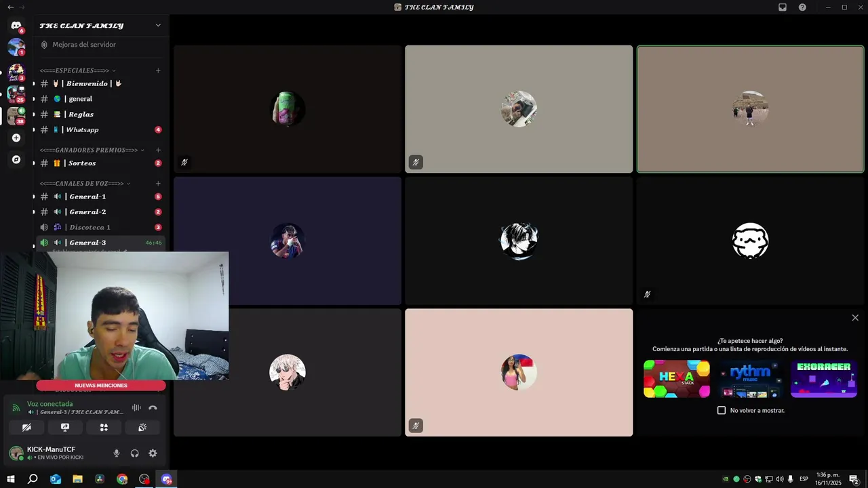This screenshot has height=488, width=868.
Task: Collapse the ESPECIALES category
Action: 77,70
